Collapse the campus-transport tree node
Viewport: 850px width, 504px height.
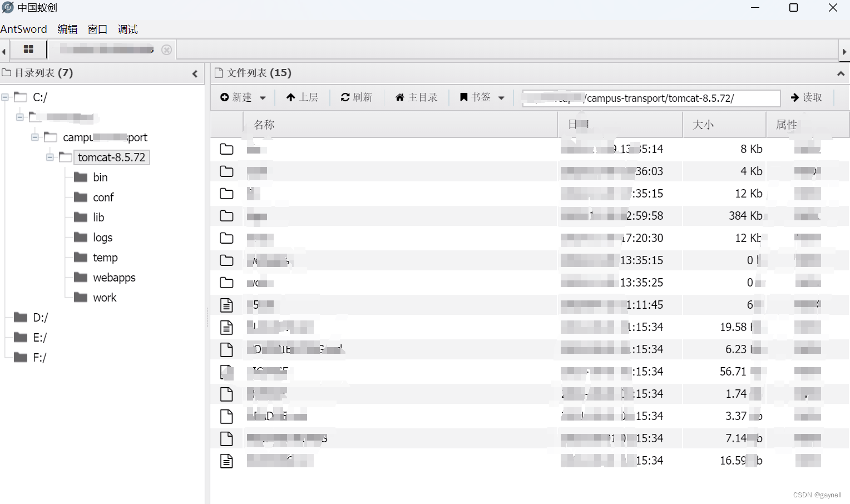35,137
